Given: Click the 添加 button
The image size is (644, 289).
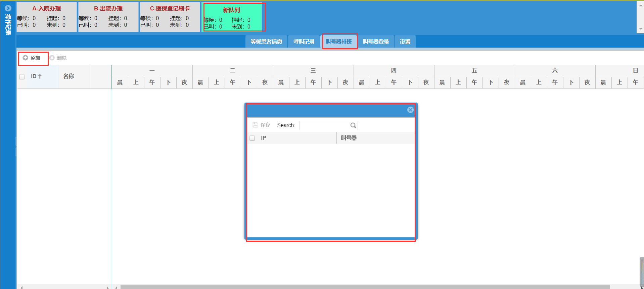Looking at the screenshot, I should (32, 58).
